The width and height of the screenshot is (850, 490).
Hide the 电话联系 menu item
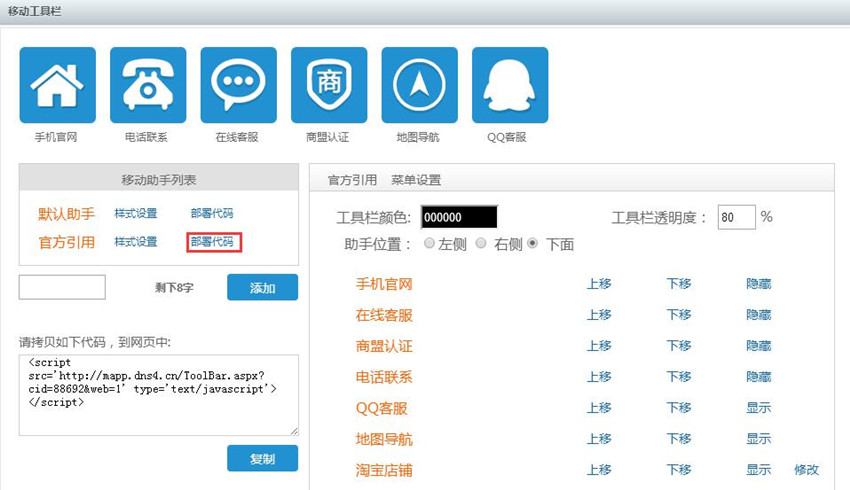click(x=758, y=377)
